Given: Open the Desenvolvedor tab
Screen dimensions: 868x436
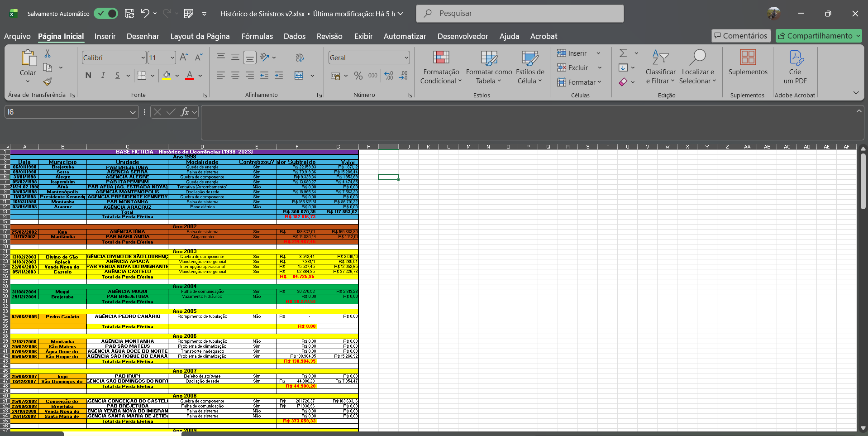Looking at the screenshot, I should coord(463,36).
